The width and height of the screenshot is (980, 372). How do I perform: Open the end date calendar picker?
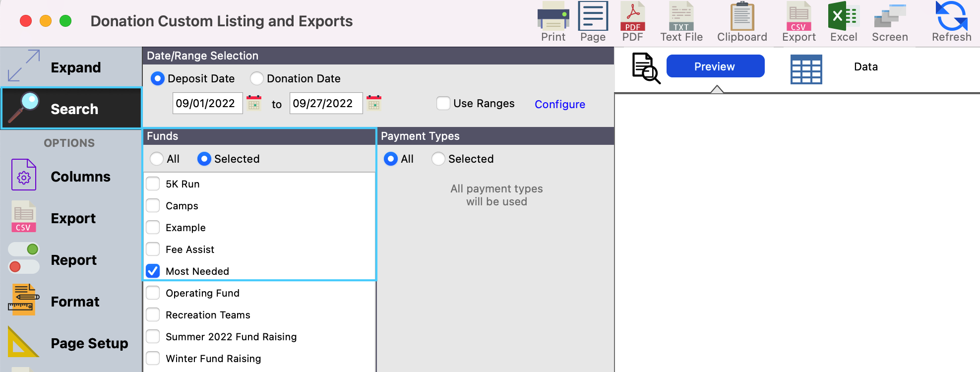(x=374, y=103)
